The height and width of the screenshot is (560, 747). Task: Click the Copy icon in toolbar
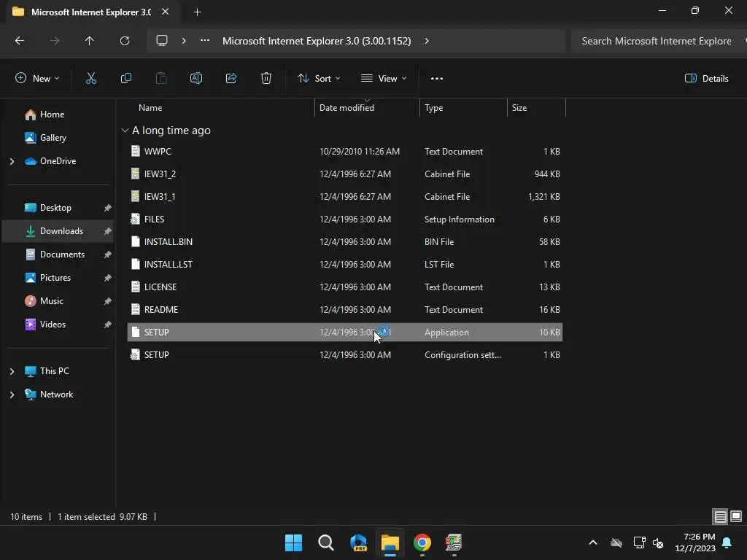coord(125,79)
